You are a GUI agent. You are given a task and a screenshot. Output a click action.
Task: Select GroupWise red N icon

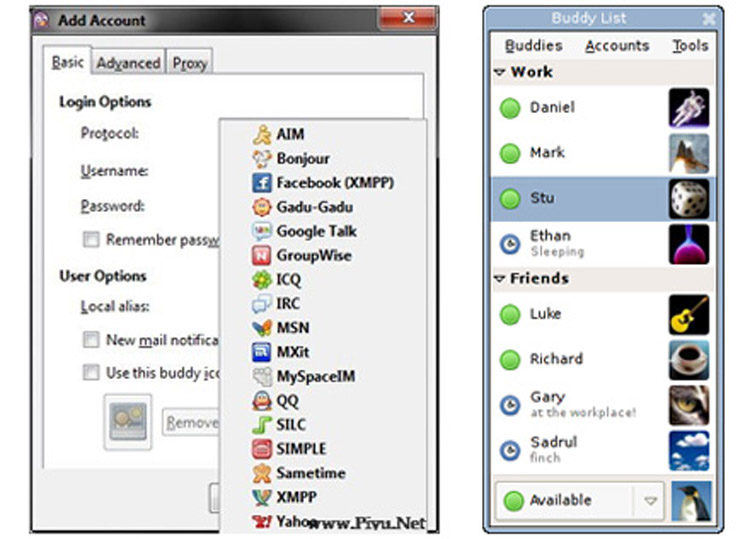(x=262, y=255)
